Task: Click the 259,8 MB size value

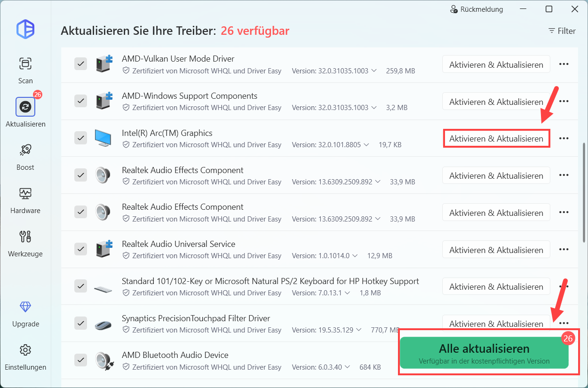Action: click(x=401, y=71)
